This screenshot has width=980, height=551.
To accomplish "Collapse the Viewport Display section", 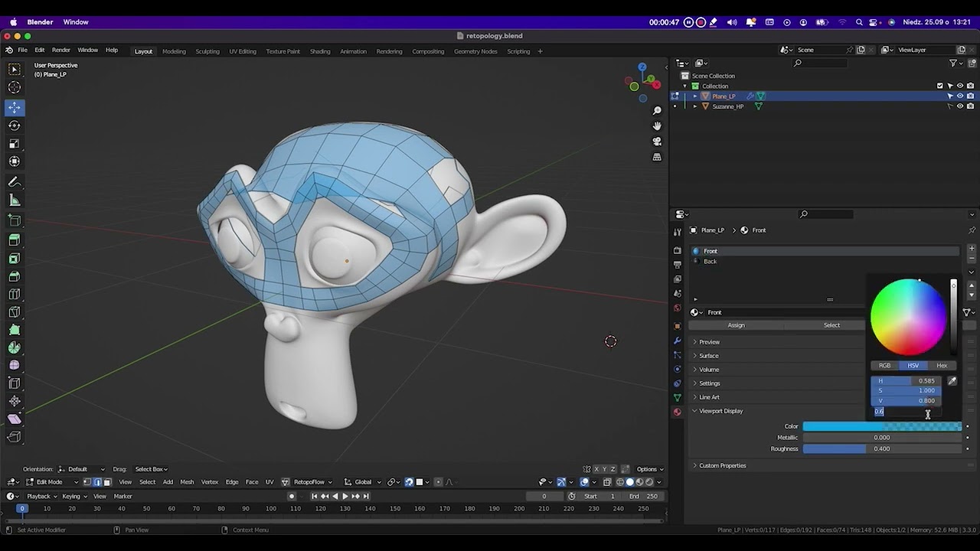I will (x=720, y=411).
